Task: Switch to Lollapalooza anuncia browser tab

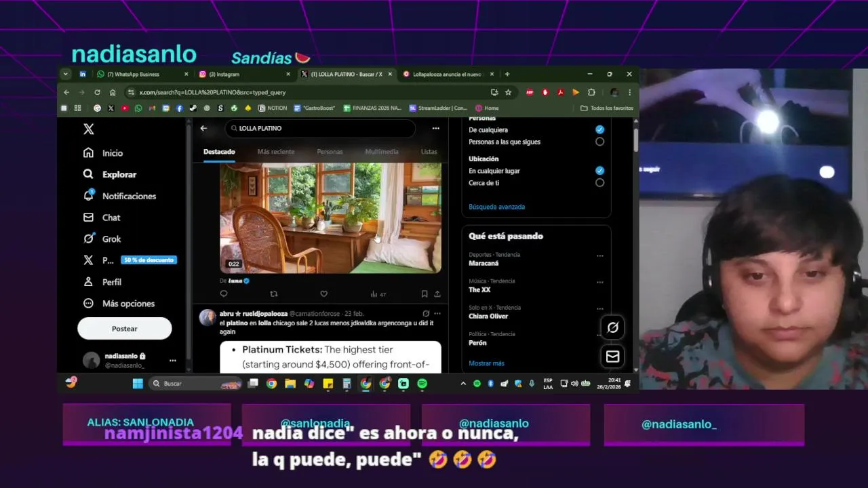Action: (x=448, y=75)
